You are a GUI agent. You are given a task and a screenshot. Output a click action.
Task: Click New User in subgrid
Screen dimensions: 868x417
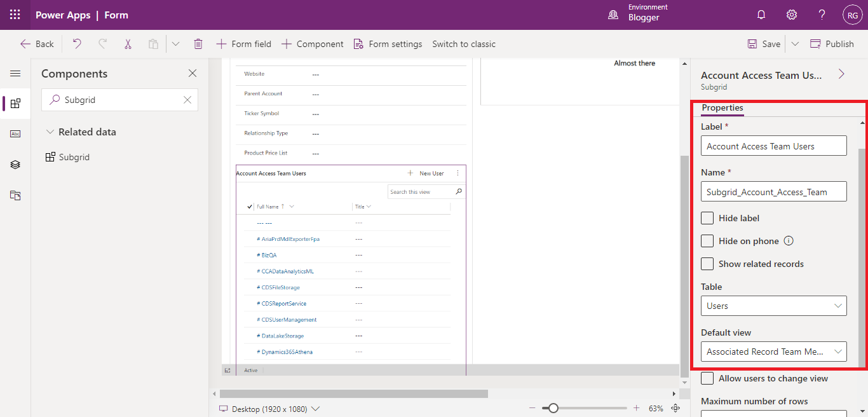click(426, 174)
